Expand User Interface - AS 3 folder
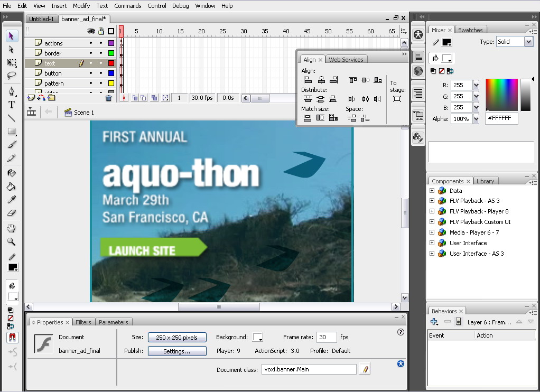540x392 pixels. 432,253
